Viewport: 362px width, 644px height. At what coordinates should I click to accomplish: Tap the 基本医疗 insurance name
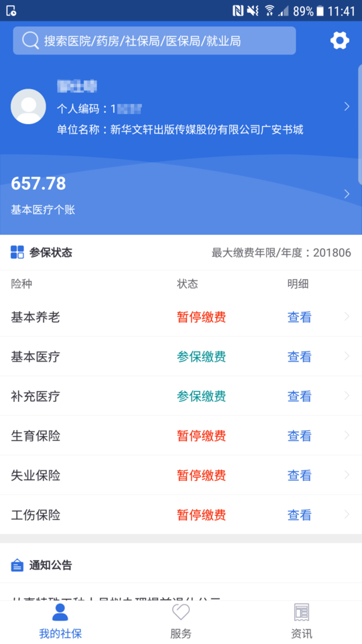pyautogui.click(x=36, y=356)
